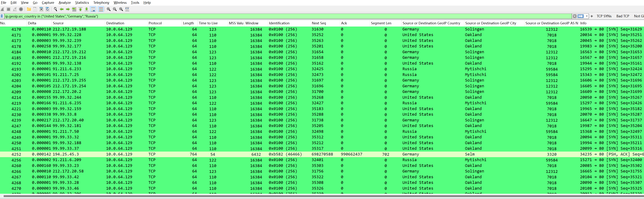Zoom out the packet list text

pos(115,9)
